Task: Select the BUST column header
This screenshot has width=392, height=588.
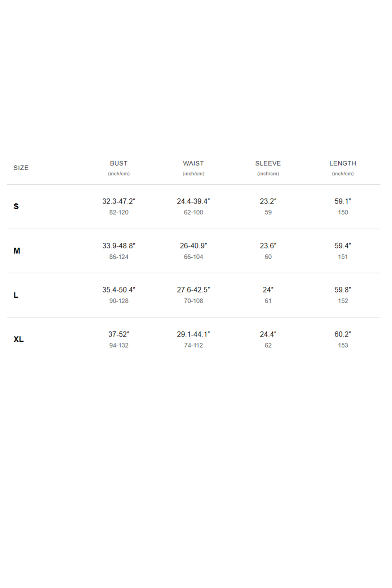Action: pyautogui.click(x=119, y=164)
